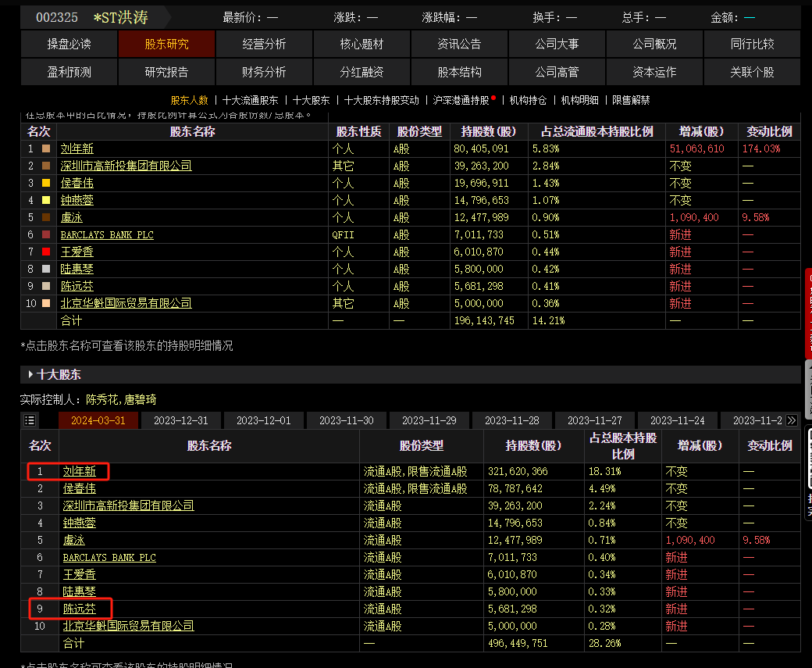
Task: Select the 2023-11-28 date tab
Action: pos(512,420)
